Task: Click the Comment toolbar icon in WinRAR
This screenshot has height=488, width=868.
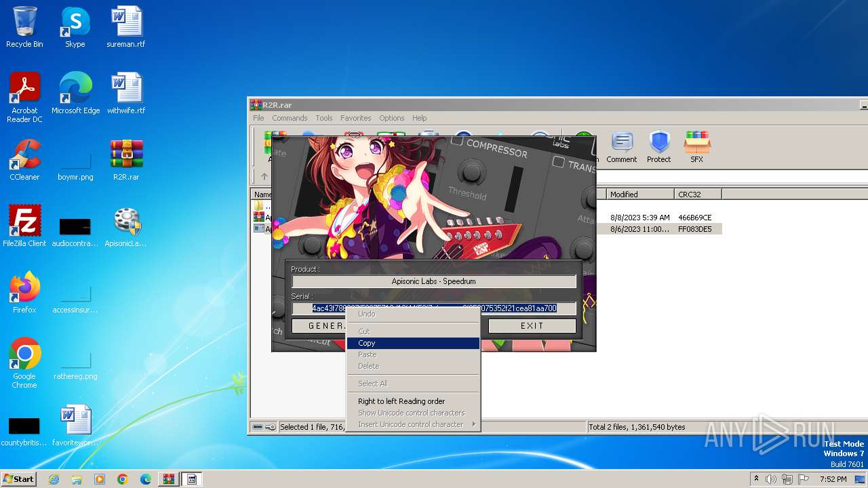Action: (621, 147)
